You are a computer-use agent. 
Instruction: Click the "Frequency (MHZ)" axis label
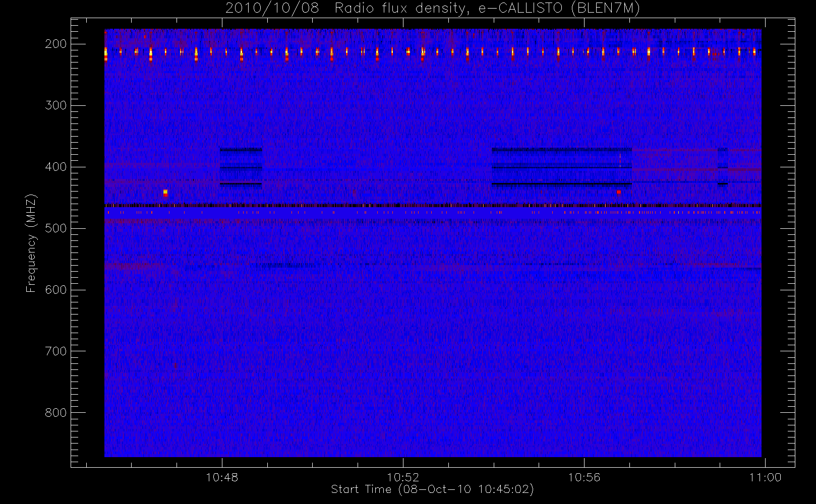click(x=31, y=243)
